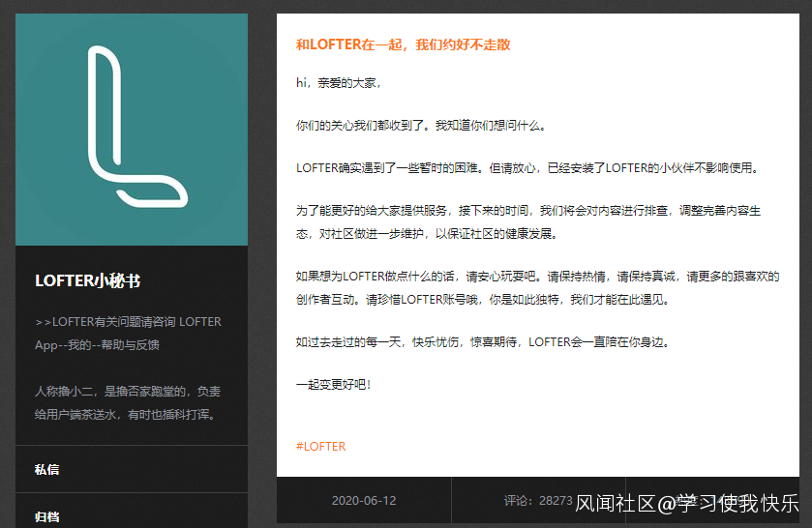Click the post date 2020-06-12
812x528 pixels.
[364, 501]
